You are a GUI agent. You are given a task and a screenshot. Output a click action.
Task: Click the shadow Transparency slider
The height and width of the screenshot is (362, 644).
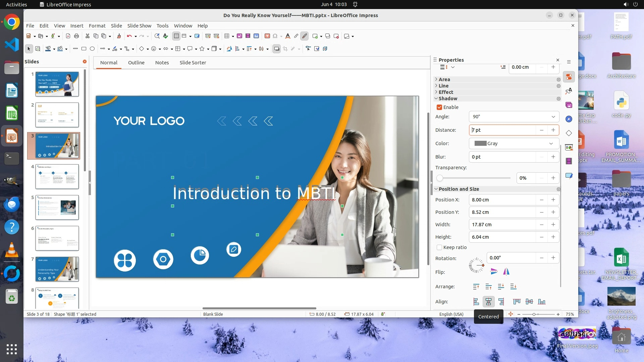475,178
